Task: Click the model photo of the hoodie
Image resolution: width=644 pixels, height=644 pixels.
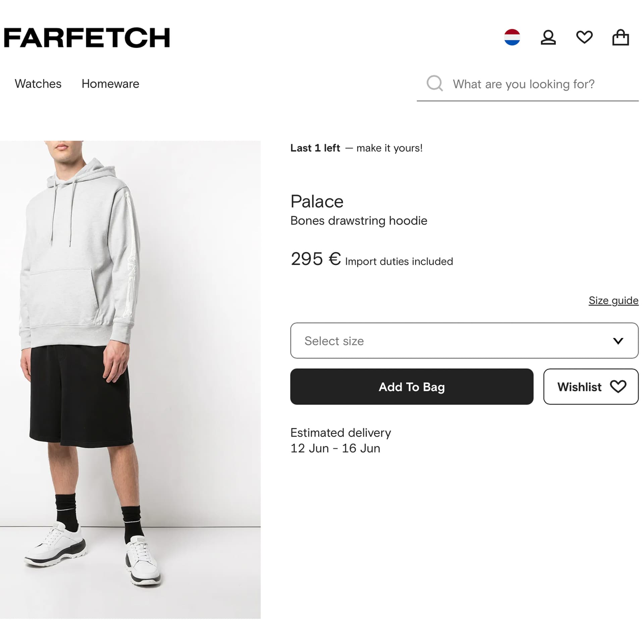Action: (x=130, y=369)
